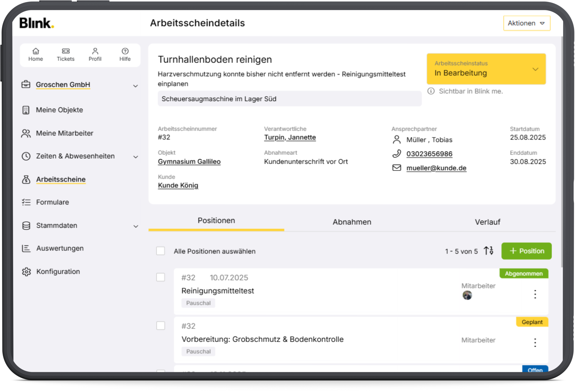Switch to the Verlauf tab
This screenshot has width=575, height=392.
tap(487, 222)
